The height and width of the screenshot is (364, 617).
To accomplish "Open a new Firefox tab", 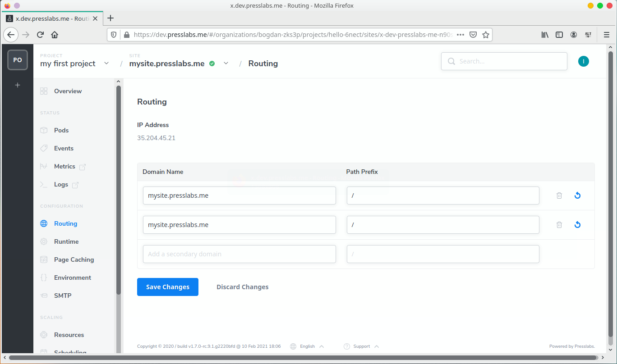I will click(x=111, y=18).
